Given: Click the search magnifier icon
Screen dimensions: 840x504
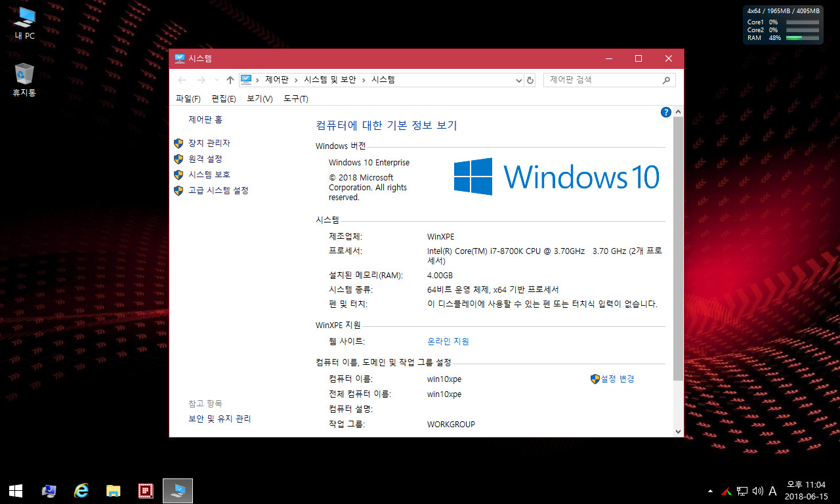Looking at the screenshot, I should pyautogui.click(x=666, y=80).
